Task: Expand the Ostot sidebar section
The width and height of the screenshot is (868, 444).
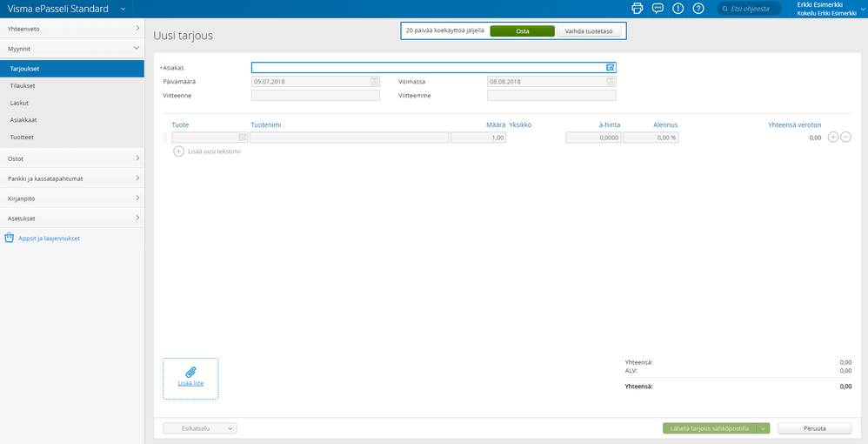Action: pyautogui.click(x=72, y=158)
